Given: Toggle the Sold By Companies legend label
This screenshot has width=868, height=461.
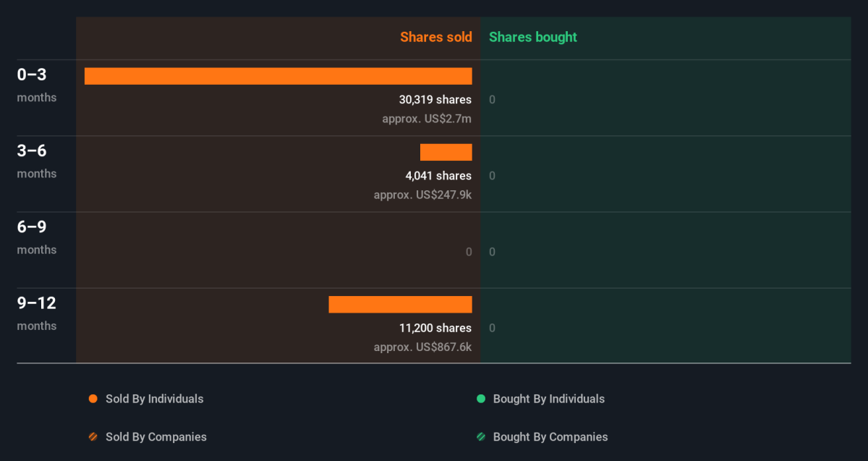Looking at the screenshot, I should pyautogui.click(x=156, y=437).
